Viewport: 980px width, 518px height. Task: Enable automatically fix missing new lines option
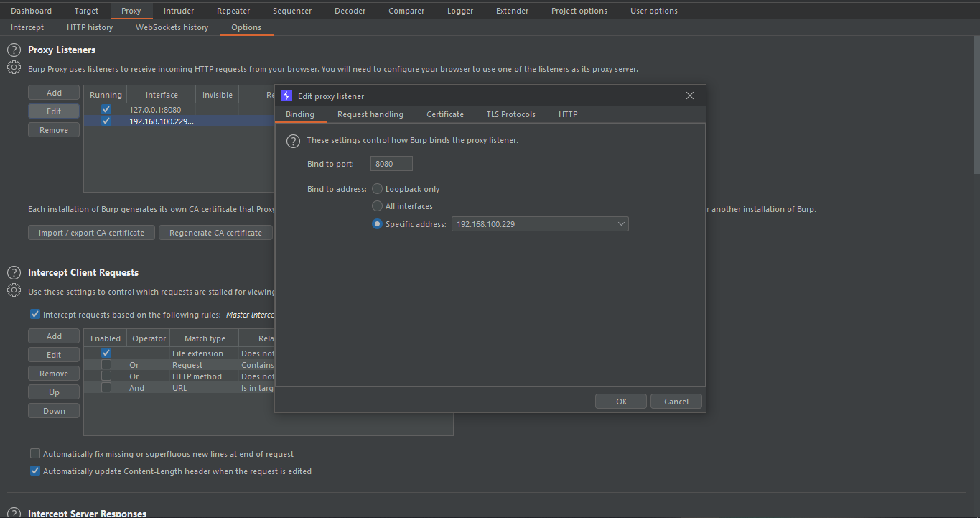click(x=35, y=454)
